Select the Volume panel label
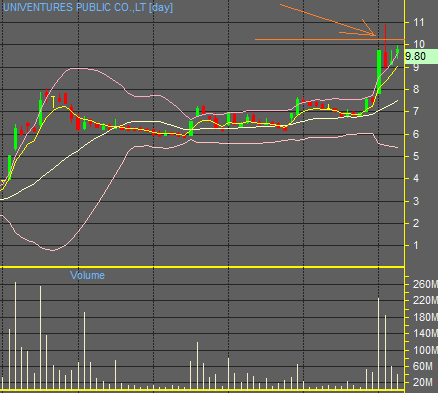 pos(87,275)
